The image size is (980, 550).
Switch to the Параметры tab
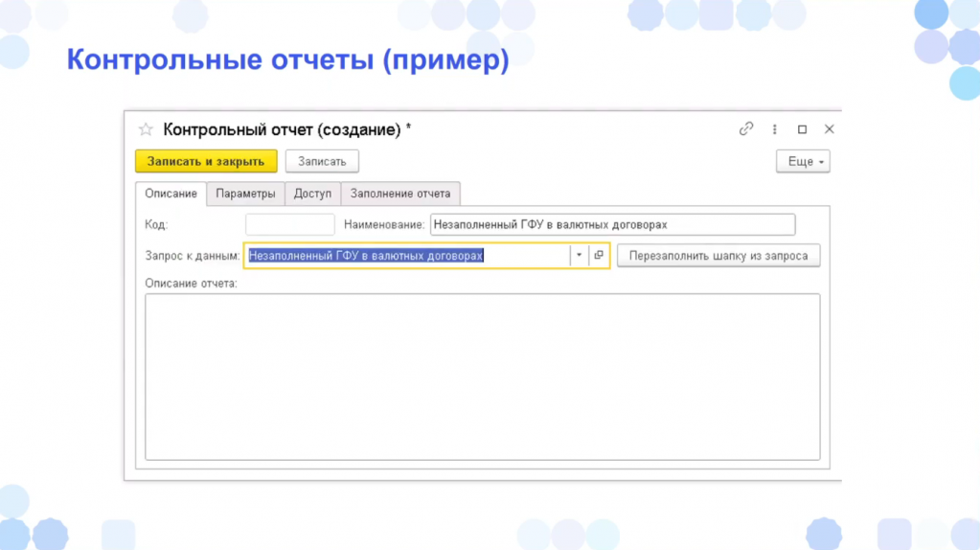pyautogui.click(x=245, y=194)
